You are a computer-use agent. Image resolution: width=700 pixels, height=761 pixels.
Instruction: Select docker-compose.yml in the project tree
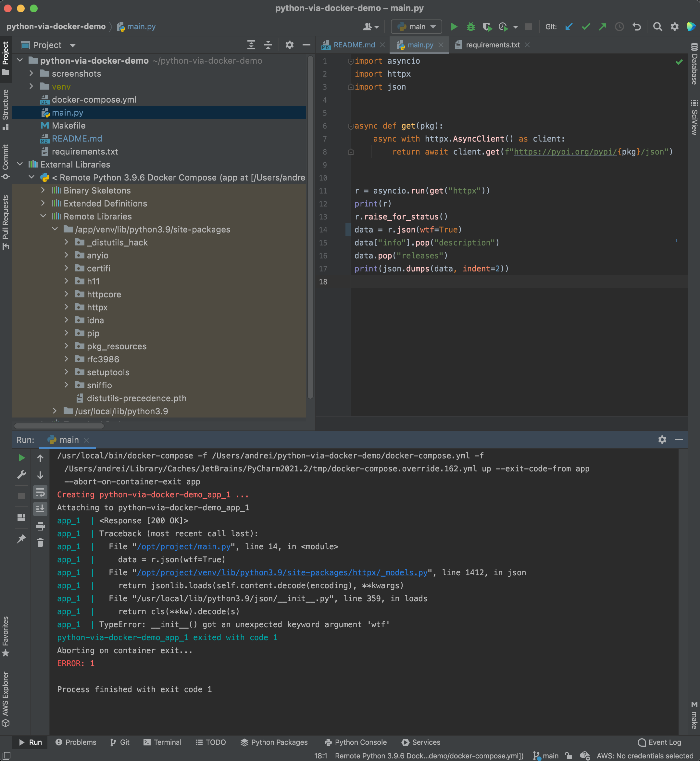(x=94, y=100)
